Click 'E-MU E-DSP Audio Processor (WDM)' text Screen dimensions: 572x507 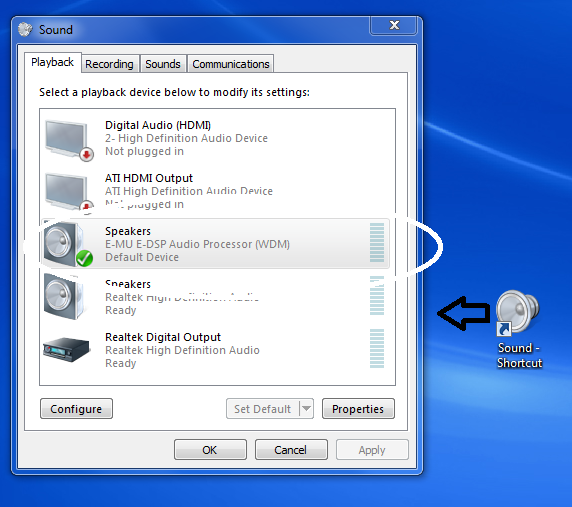(x=197, y=244)
